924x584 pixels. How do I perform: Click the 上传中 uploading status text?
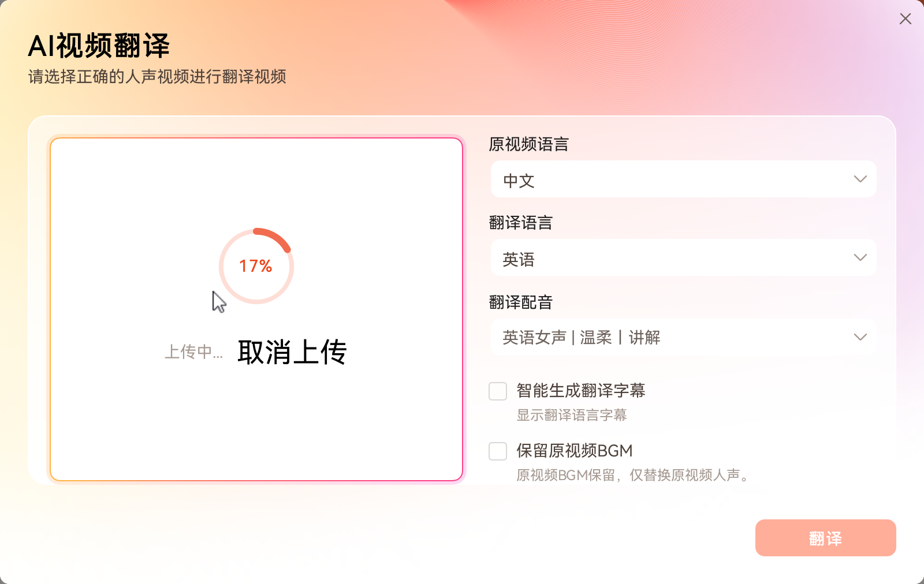195,353
